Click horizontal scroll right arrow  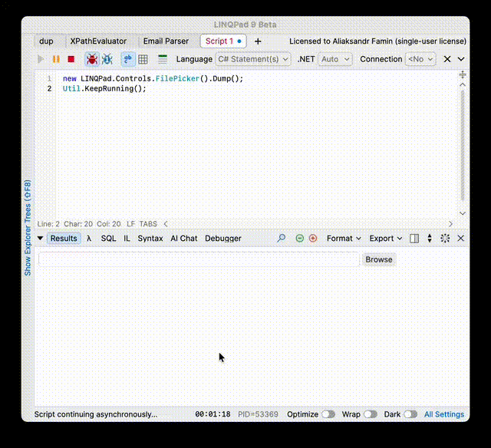(x=450, y=224)
